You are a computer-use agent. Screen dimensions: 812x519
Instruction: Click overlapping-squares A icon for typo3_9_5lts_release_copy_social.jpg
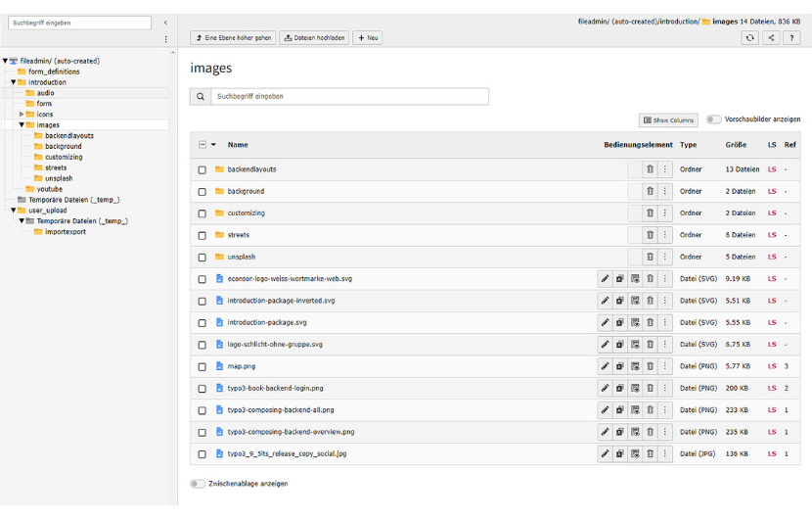(620, 453)
